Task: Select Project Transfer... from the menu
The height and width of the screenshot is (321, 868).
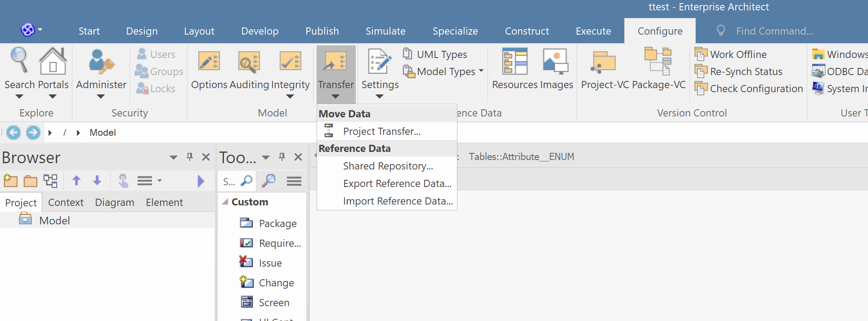Action: coord(381,131)
